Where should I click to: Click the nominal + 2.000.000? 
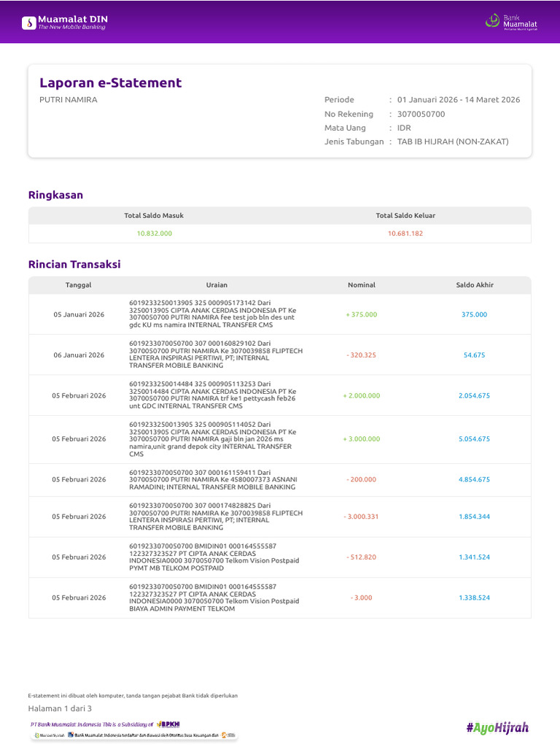362,395
